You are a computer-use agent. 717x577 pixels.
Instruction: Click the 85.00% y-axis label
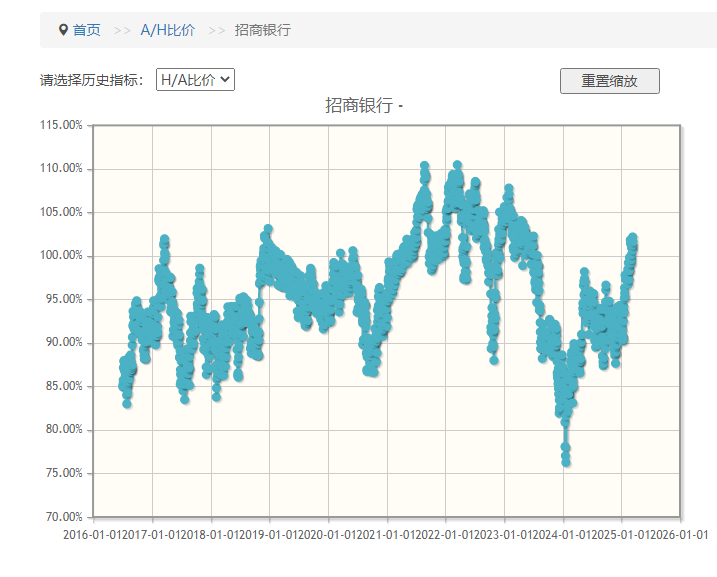64,386
